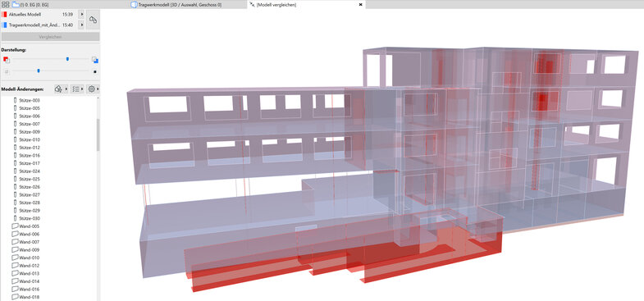Open the tab overview grid icon
The height and width of the screenshot is (301, 644).
pyautogui.click(x=6, y=5)
